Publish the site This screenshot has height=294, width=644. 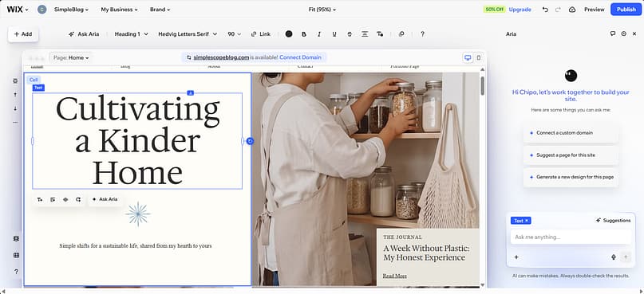pos(626,10)
